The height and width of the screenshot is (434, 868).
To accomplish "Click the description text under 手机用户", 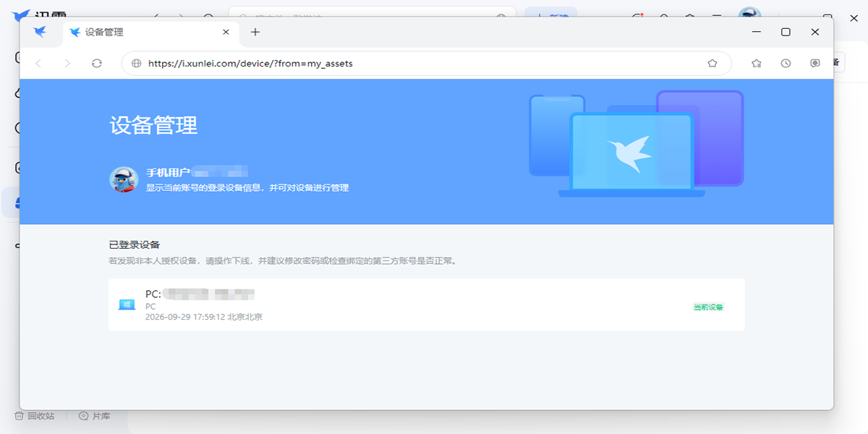I will [x=247, y=187].
